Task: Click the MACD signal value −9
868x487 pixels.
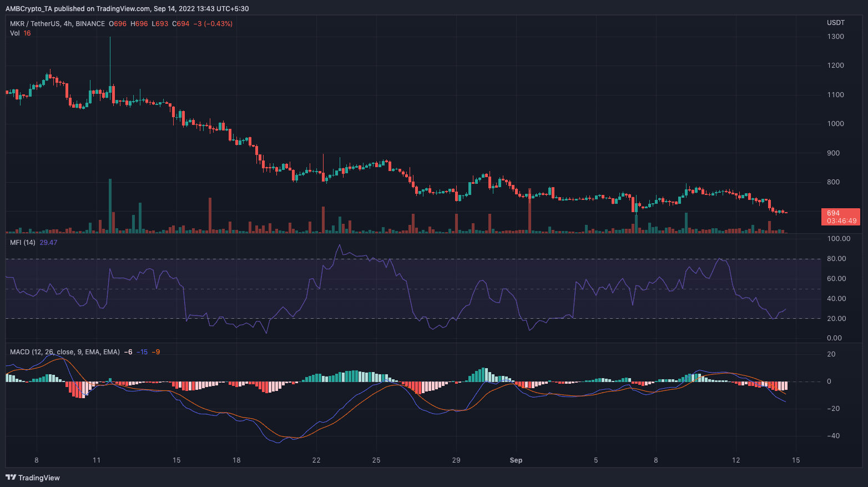Action: pyautogui.click(x=156, y=352)
